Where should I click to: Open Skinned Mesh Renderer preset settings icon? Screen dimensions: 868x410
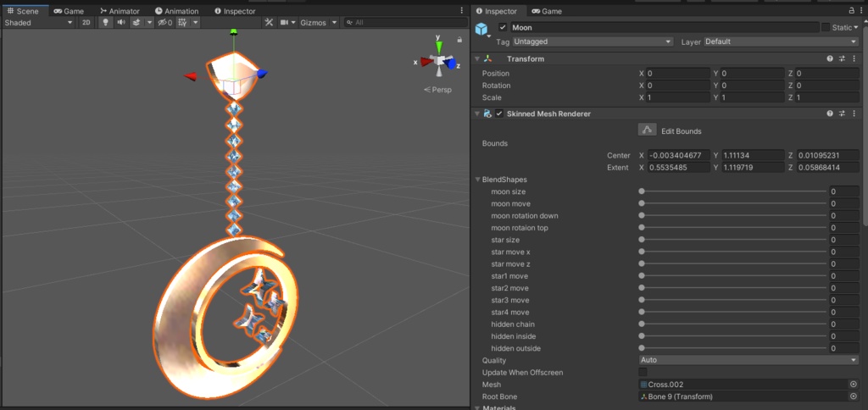(842, 114)
